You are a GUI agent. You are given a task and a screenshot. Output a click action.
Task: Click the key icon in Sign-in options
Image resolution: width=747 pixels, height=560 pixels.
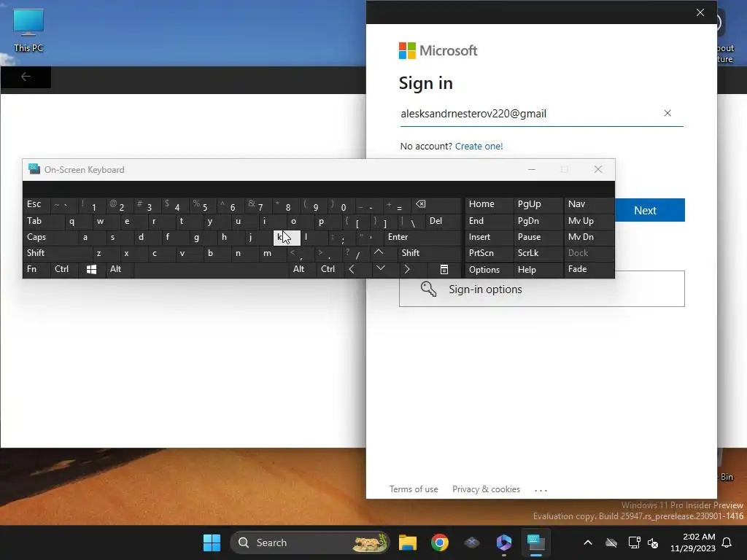[428, 289]
